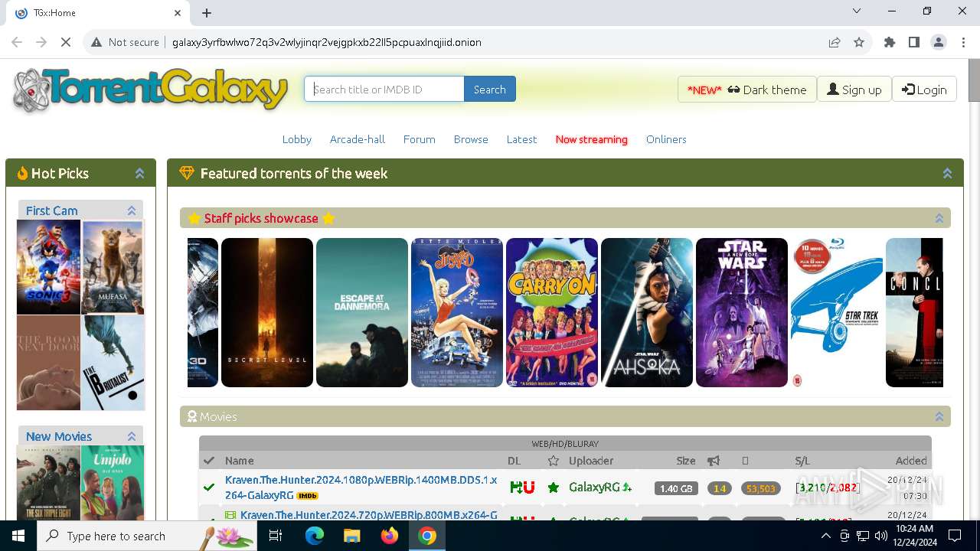The width and height of the screenshot is (980, 551).
Task: Focus the Search title or IMDB ID field
Action: point(384,90)
